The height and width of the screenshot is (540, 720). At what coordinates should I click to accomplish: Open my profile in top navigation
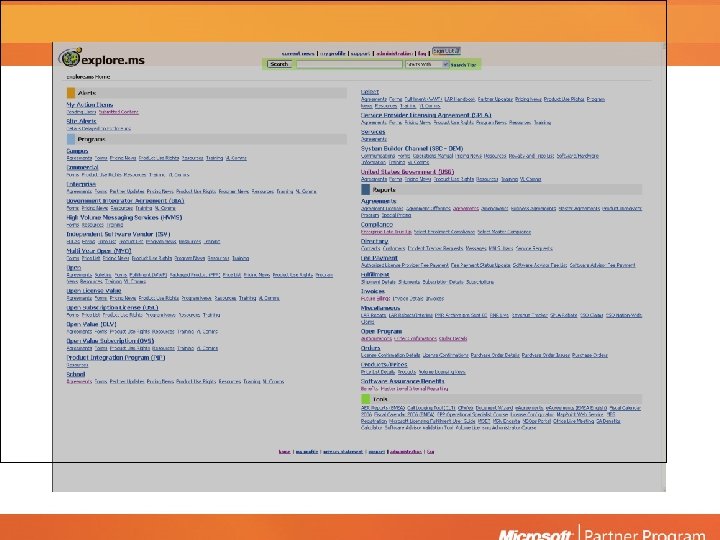coord(333,54)
